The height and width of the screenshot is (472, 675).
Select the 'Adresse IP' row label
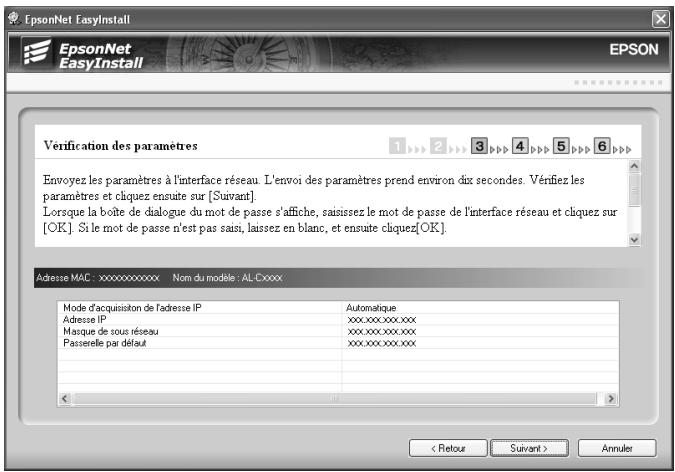84,320
